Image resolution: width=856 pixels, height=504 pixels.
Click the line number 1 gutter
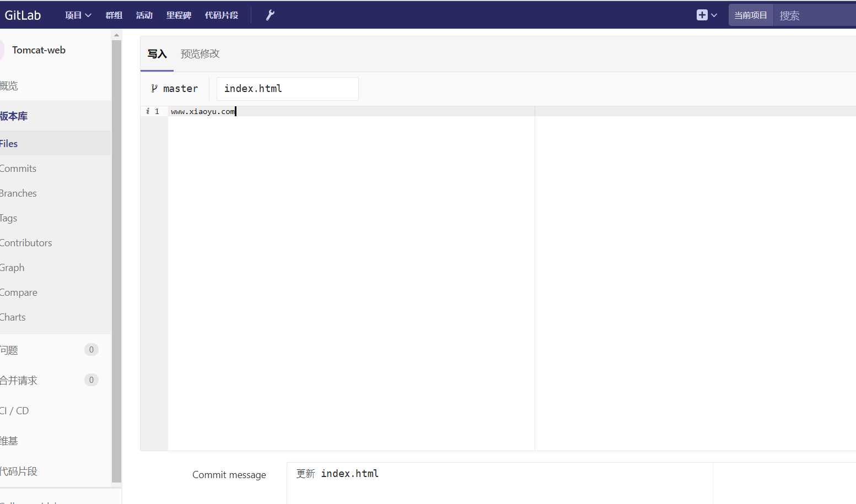[x=157, y=111]
